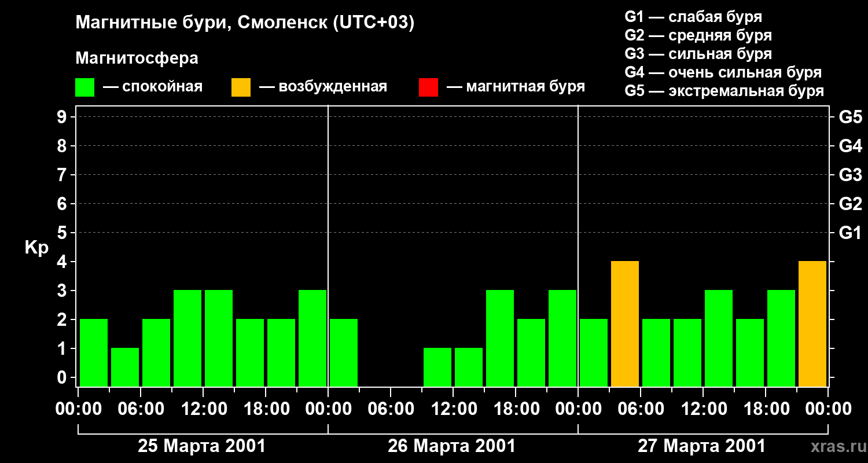Click the 26 Марта bar starting at 12:00
The image size is (868, 463).
[469, 367]
